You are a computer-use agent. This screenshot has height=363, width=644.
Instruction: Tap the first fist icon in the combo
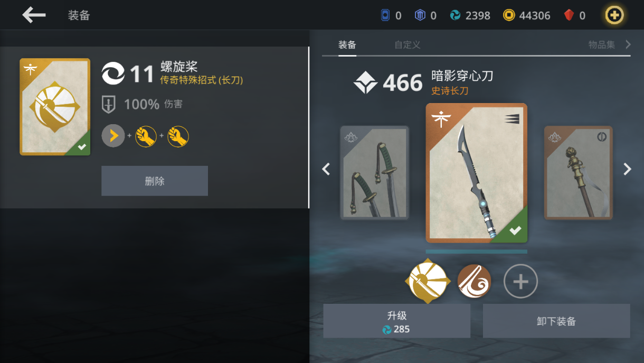click(x=146, y=137)
